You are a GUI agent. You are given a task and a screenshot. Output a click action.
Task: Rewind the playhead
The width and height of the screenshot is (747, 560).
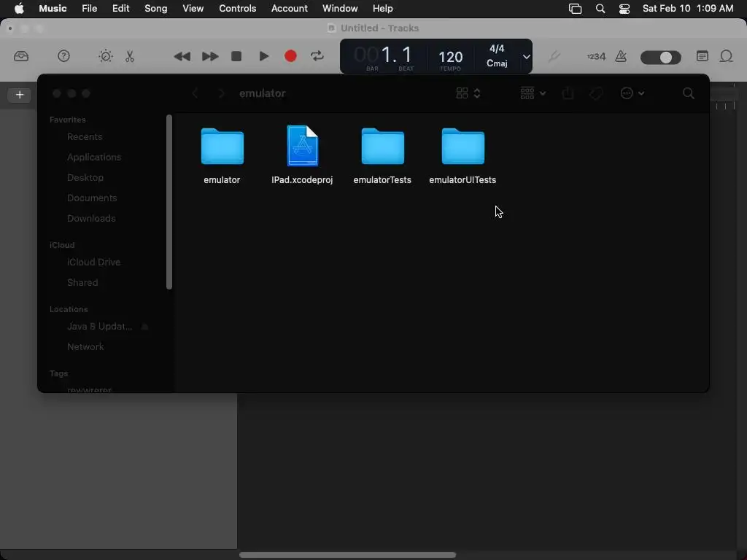point(182,56)
